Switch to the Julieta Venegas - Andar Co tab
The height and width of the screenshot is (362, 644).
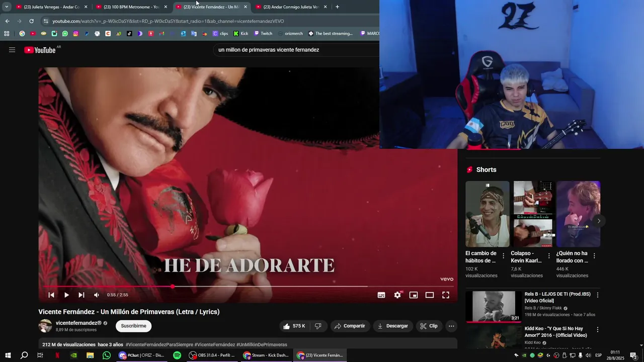point(51,7)
